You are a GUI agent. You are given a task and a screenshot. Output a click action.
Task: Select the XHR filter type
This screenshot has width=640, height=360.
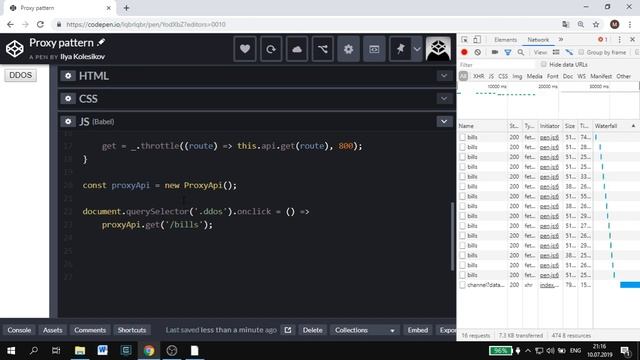(x=478, y=76)
